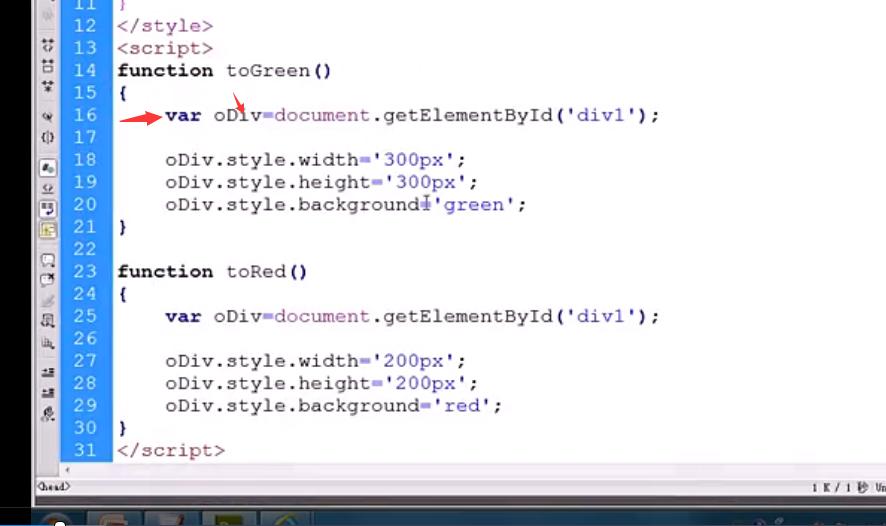Click the closing brace on line 30
This screenshot has width=886, height=526.
(x=123, y=428)
